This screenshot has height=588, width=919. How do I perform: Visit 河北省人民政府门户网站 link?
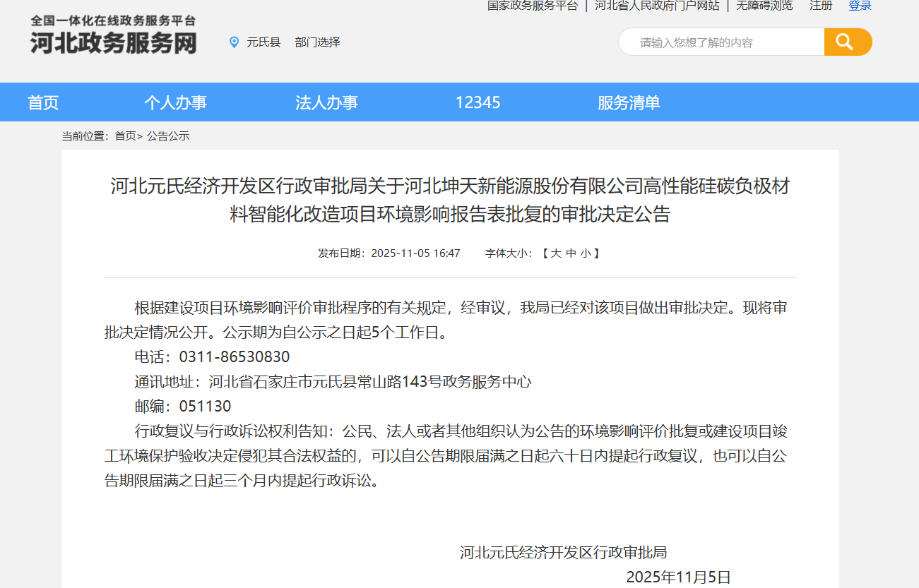[657, 6]
